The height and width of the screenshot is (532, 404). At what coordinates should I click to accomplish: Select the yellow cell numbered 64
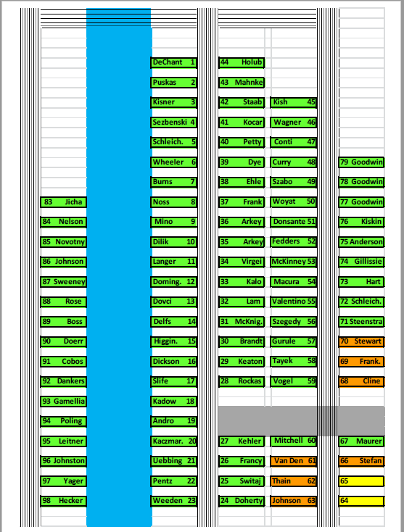[361, 501]
